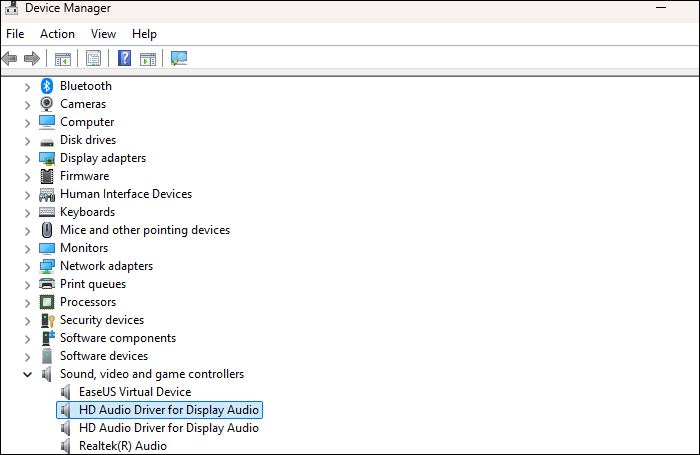
Task: Select the Mice and other pointing devices label
Action: 145,230
